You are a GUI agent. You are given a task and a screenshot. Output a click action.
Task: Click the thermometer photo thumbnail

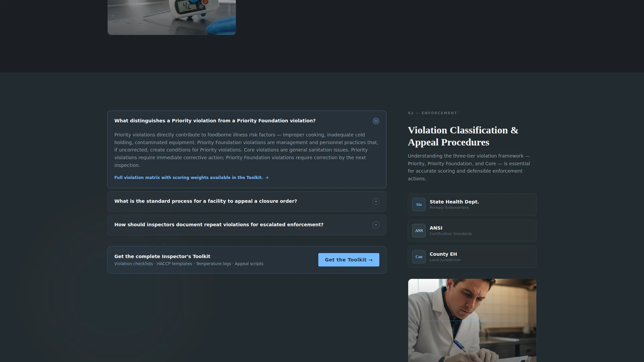point(171,17)
